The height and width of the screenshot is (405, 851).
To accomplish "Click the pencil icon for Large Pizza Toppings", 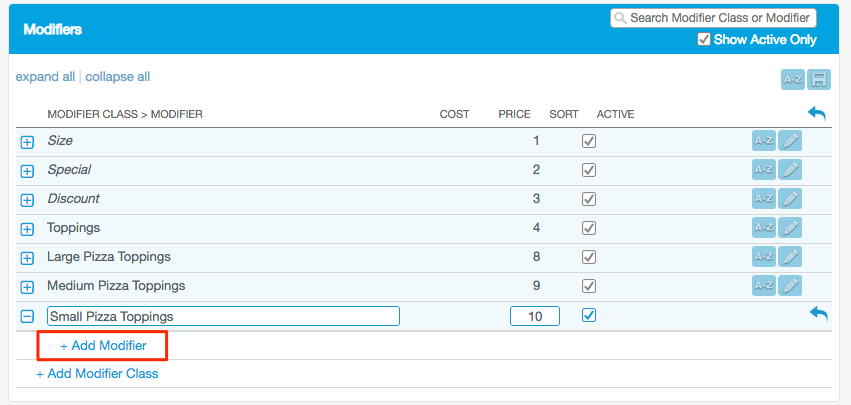I will (791, 257).
